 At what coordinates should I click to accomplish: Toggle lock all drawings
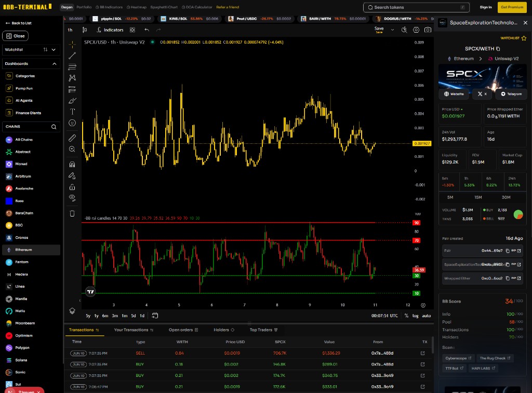(x=72, y=187)
